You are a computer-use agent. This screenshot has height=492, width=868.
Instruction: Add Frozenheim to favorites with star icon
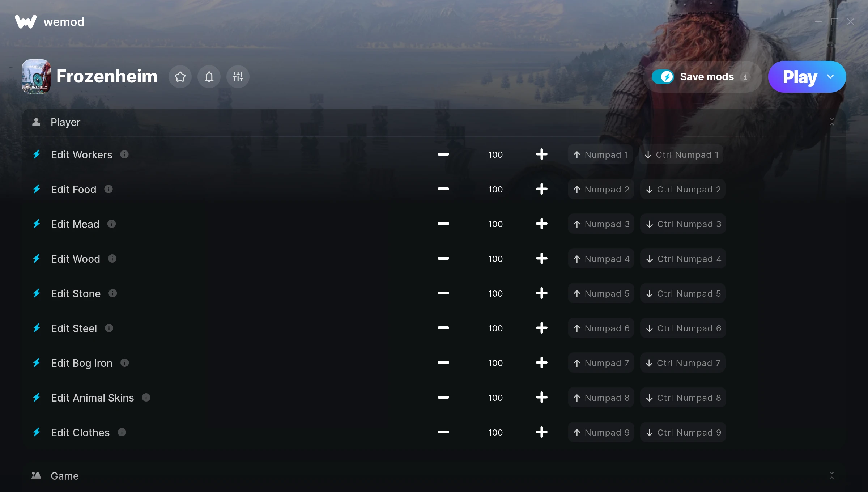pos(180,77)
